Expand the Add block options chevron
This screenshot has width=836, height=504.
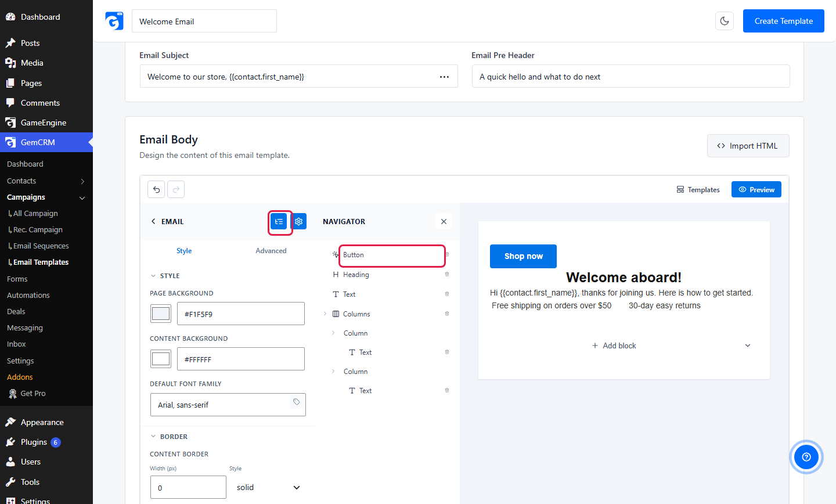[x=748, y=345]
